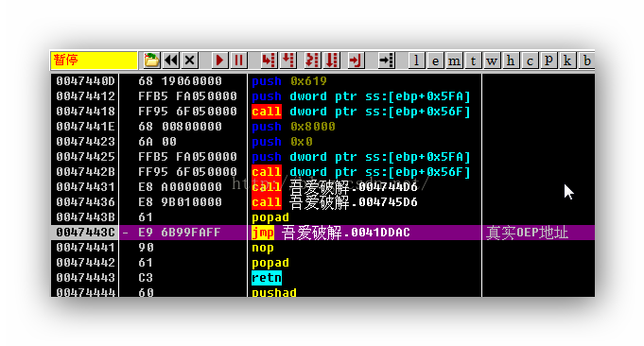The height and width of the screenshot is (346, 644).
Task: Open Memory map with the m button
Action: (454, 61)
